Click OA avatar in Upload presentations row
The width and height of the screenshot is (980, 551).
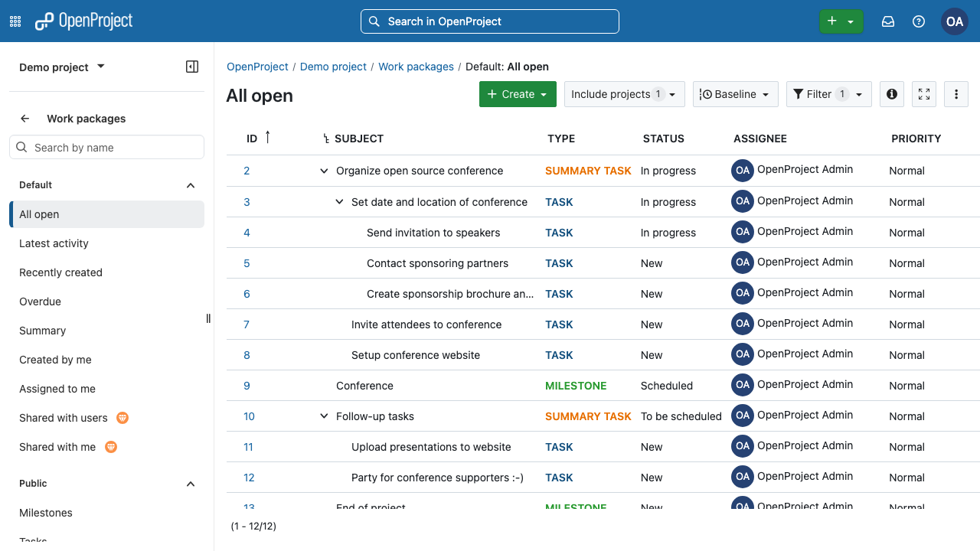pyautogui.click(x=743, y=445)
